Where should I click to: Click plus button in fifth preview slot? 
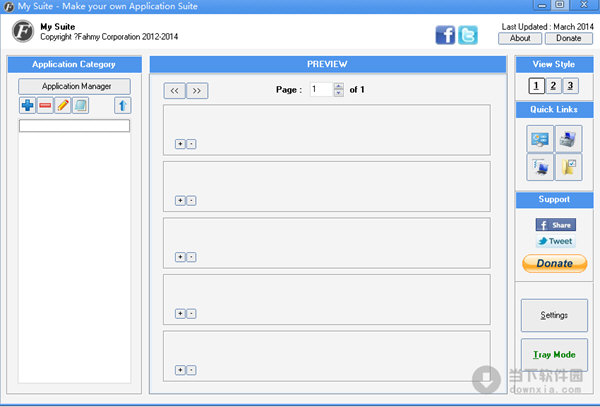click(180, 370)
